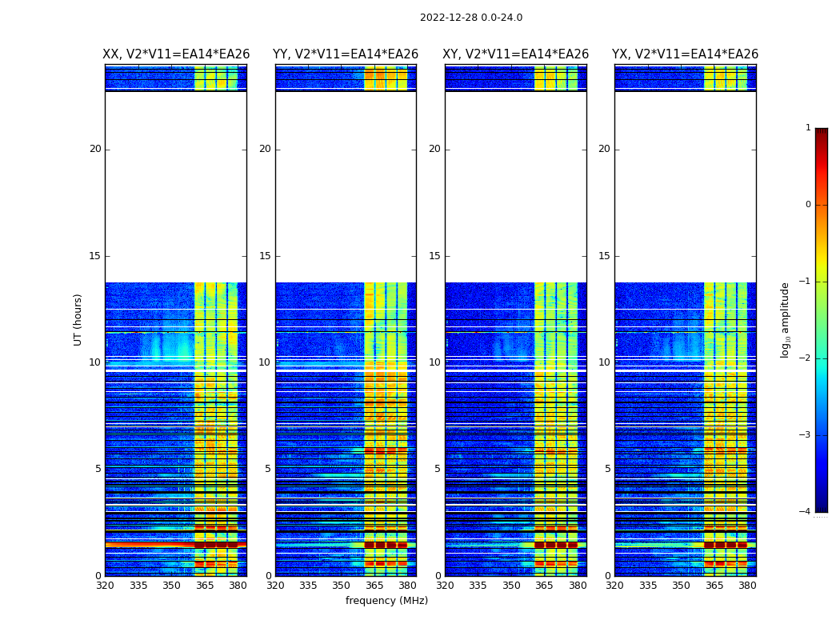This screenshot has width=840, height=640.
Task: Click the frequency (MHz) axis label
Action: click(x=386, y=601)
